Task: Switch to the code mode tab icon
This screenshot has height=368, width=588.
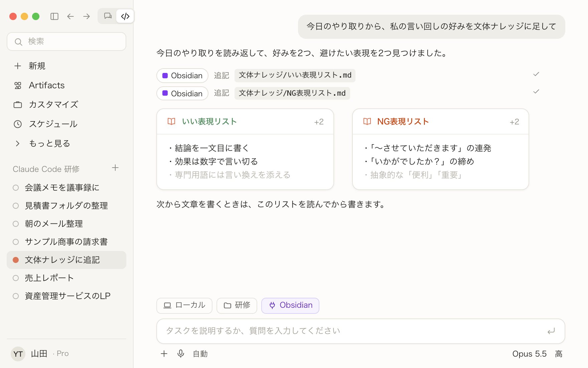Action: pyautogui.click(x=125, y=16)
